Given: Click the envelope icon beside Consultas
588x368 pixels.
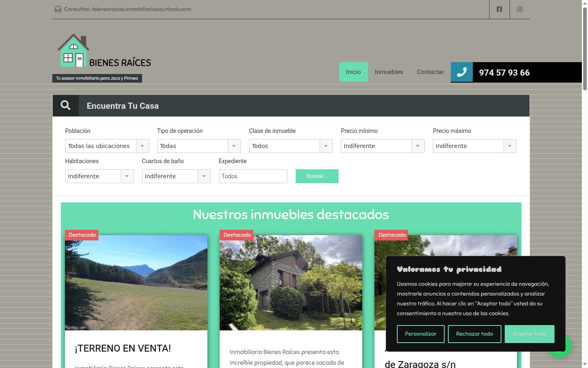Looking at the screenshot, I should pyautogui.click(x=58, y=9).
